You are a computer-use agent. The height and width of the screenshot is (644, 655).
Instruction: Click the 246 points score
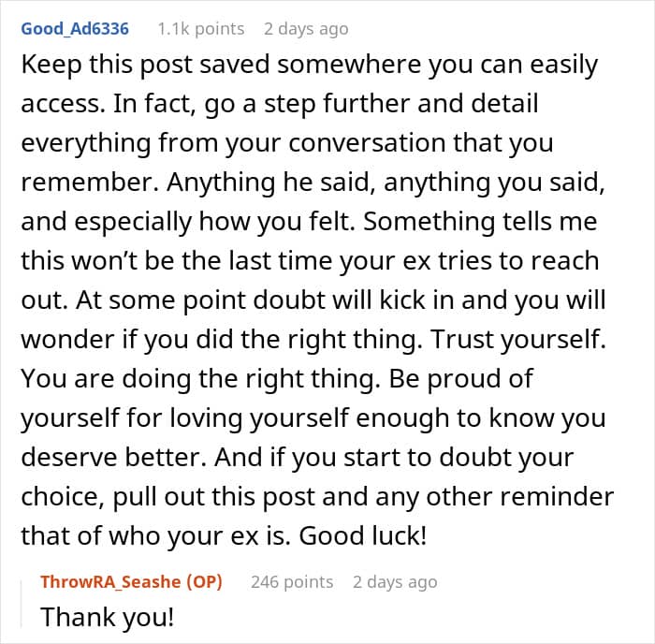tap(291, 581)
